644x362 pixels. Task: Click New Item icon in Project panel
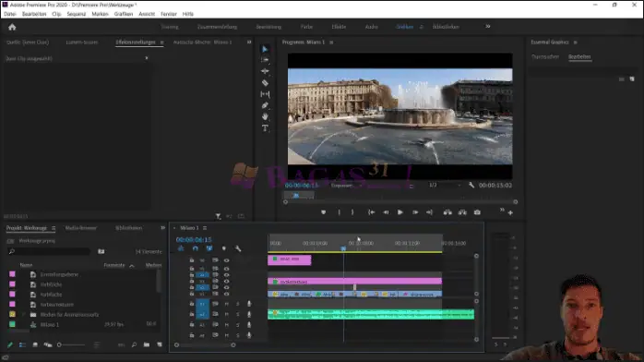[x=160, y=344]
